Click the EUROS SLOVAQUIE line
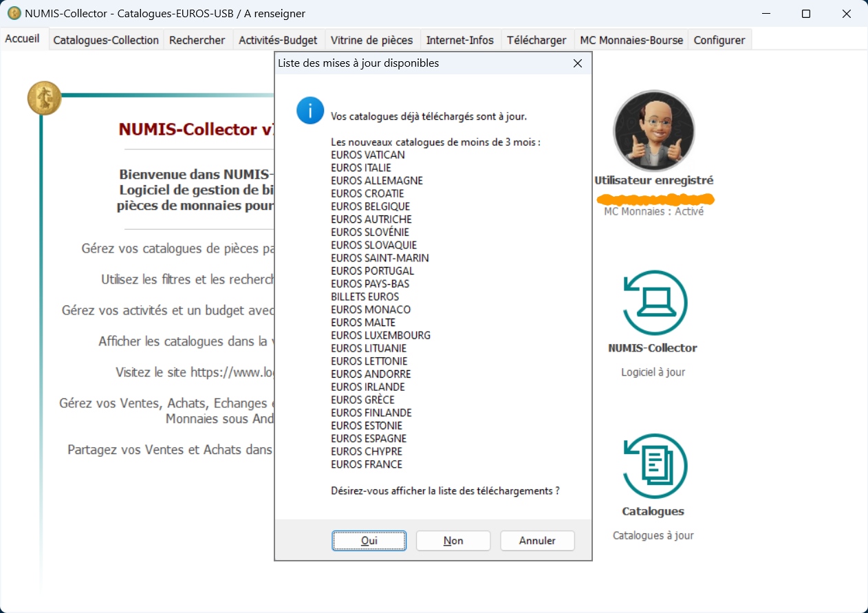The image size is (868, 613). [374, 245]
